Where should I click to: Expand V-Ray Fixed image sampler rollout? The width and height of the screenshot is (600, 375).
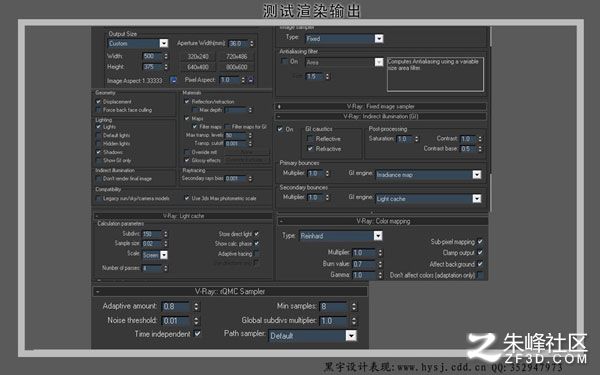pos(380,106)
